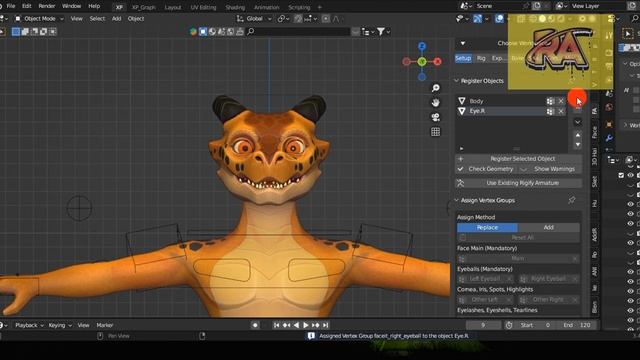The height and width of the screenshot is (360, 640).
Task: Open the Global transform orientation dropdown
Action: tap(254, 19)
